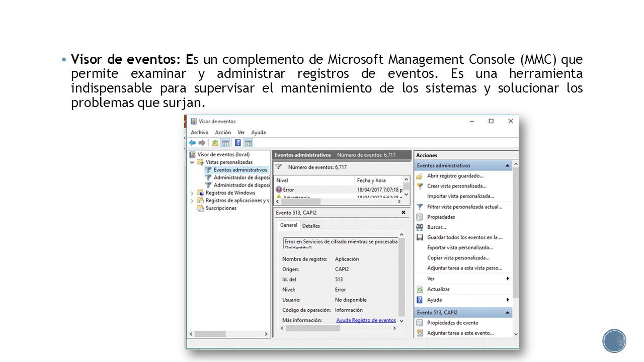This screenshot has width=644, height=362.
Task: Click the Back arrow toolbar icon
Action: [x=192, y=143]
